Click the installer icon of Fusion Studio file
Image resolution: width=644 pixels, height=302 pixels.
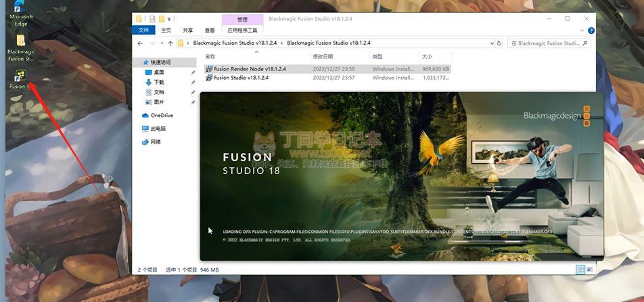[x=209, y=78]
